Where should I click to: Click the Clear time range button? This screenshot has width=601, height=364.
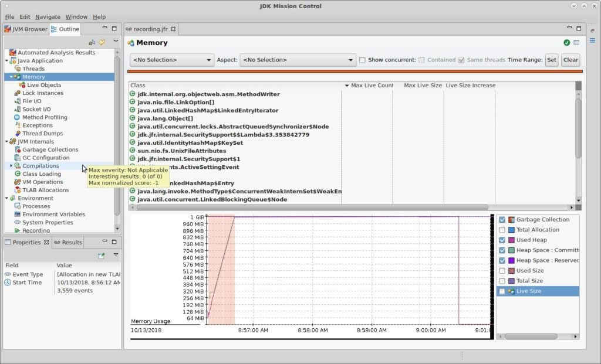(570, 60)
